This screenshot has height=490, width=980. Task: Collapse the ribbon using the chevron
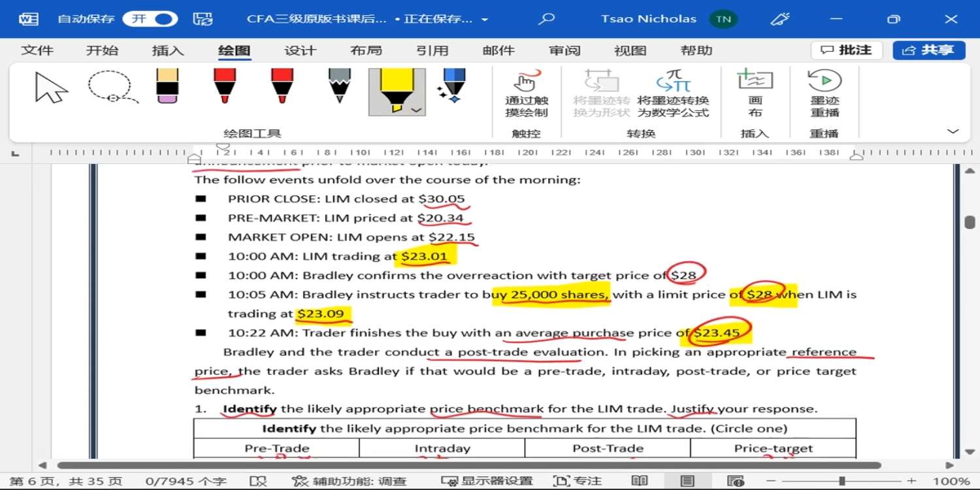pyautogui.click(x=953, y=131)
